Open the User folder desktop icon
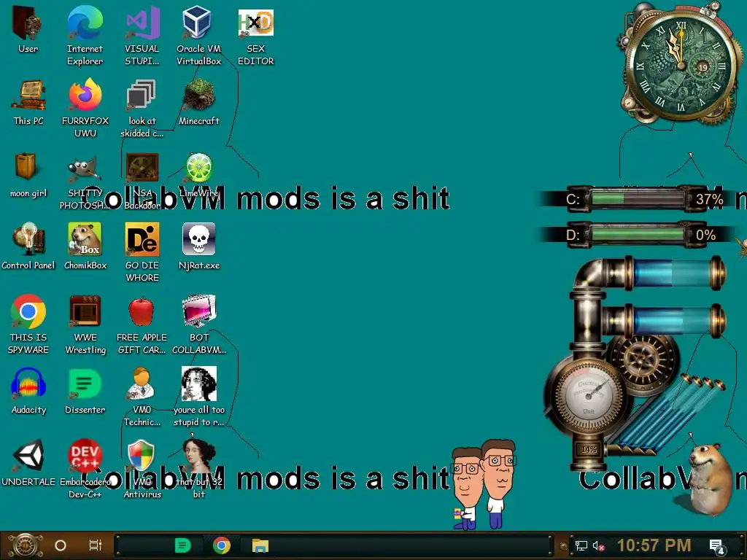 pos(28,31)
